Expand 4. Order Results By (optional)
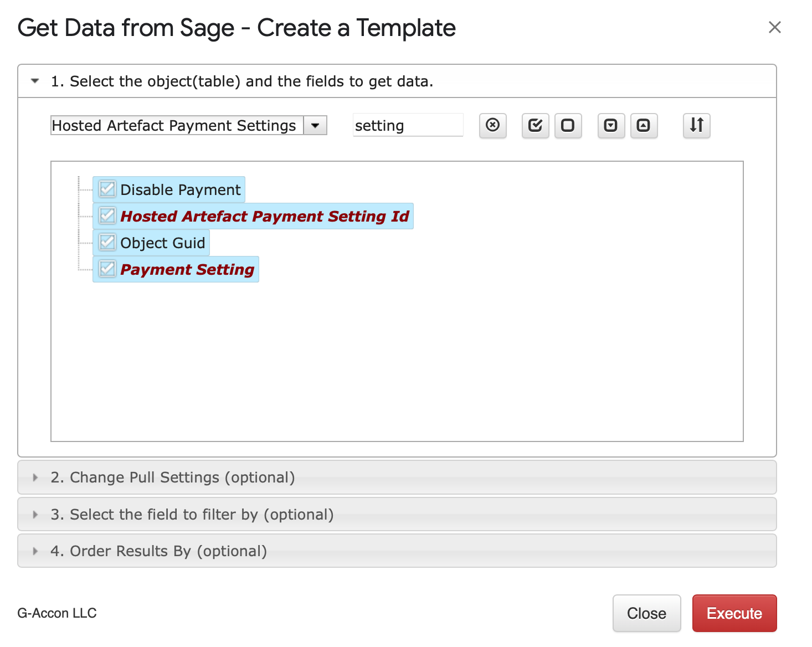Viewport: 812px width, 647px height. point(397,551)
